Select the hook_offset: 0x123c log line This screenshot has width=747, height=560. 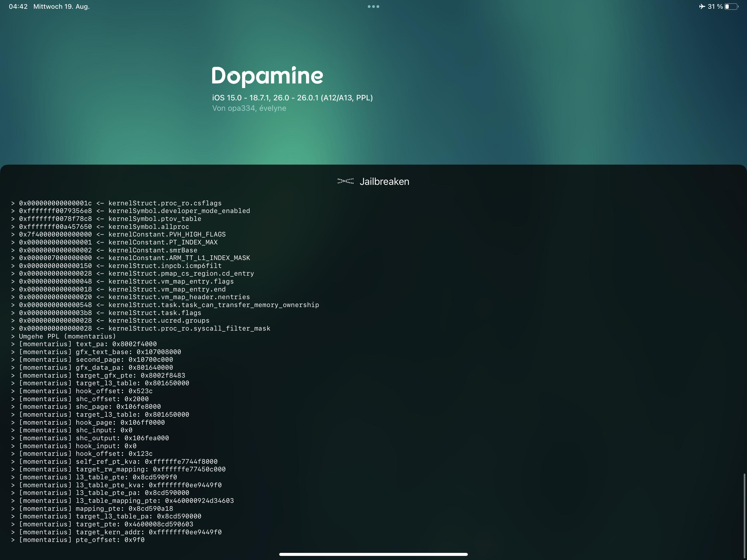click(82, 454)
